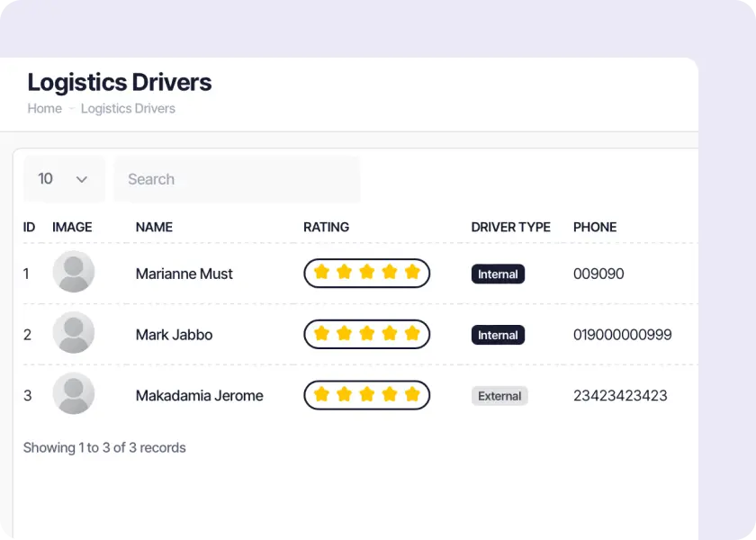Select the name Makadamia Jerome
The image size is (756, 540).
(x=199, y=396)
